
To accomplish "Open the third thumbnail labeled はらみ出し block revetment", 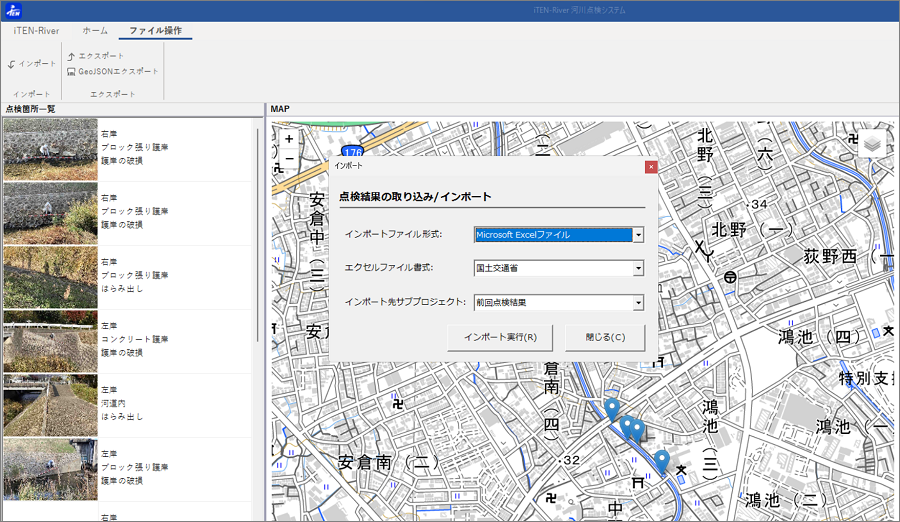I will [x=51, y=277].
